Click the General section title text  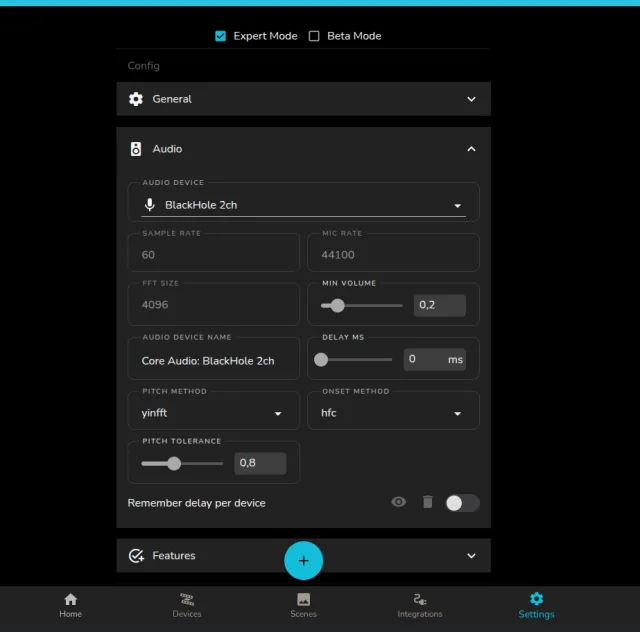coord(172,99)
